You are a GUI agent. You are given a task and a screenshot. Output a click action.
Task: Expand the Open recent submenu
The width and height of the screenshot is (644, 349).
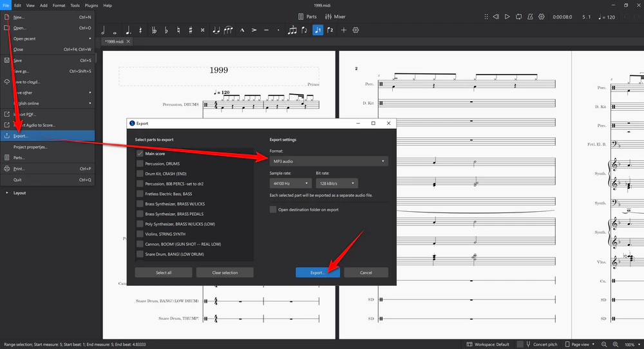click(48, 39)
